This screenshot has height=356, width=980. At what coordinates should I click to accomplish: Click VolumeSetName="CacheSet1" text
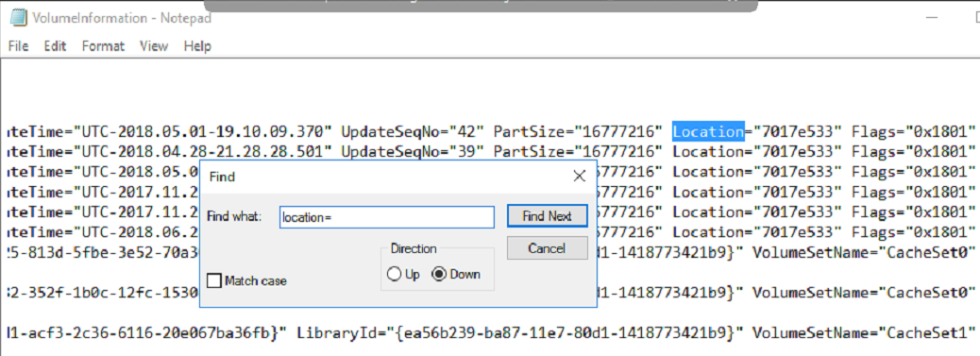click(864, 332)
